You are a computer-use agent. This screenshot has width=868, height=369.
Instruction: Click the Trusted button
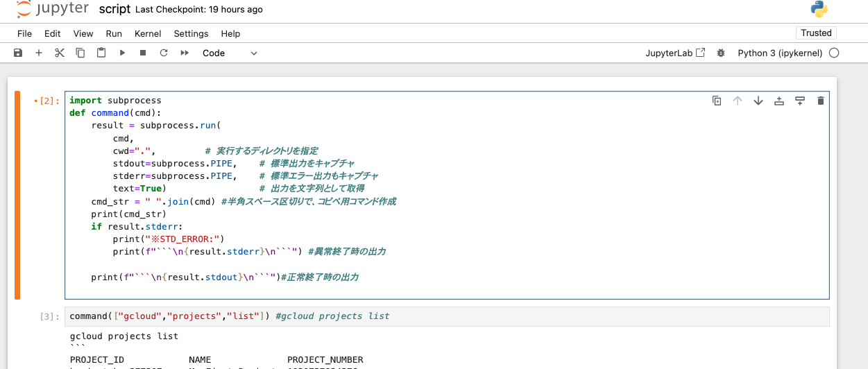(x=816, y=33)
